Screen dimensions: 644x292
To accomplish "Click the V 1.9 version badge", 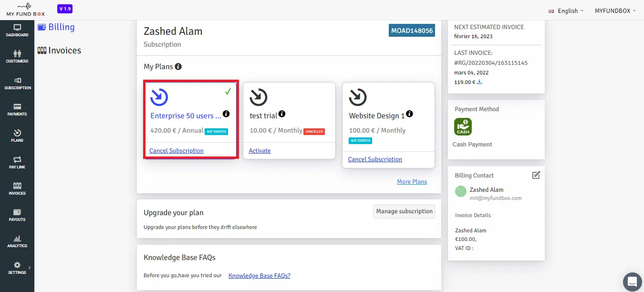I will coord(65,9).
